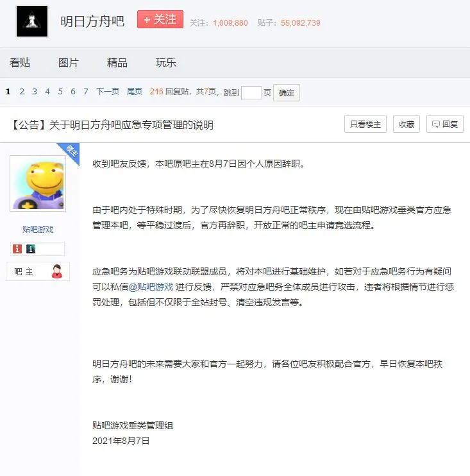This screenshot has height=476, width=470.
Task: Click 下一页 to view next page
Action: [x=108, y=92]
